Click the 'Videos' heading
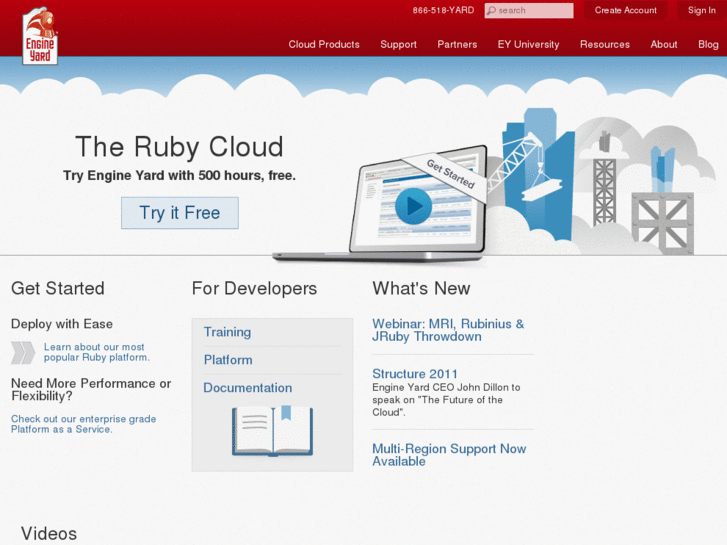Viewport: 727px width, 545px height. pyautogui.click(x=49, y=533)
